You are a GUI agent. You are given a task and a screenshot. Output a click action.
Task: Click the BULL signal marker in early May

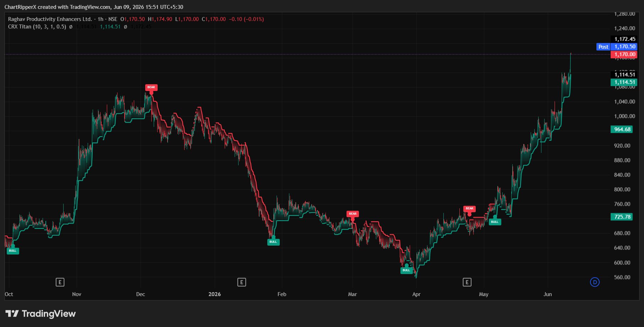(x=495, y=222)
